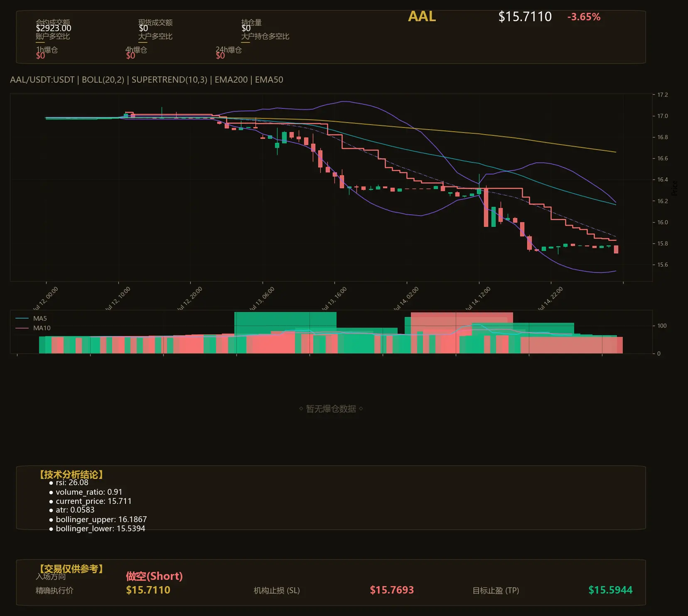Click the bollinger_upper: 16.1867 line
The width and height of the screenshot is (688, 616).
(98, 520)
